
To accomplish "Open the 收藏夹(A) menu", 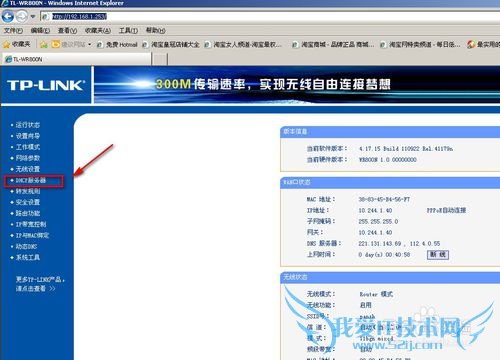I will pyautogui.click(x=98, y=31).
